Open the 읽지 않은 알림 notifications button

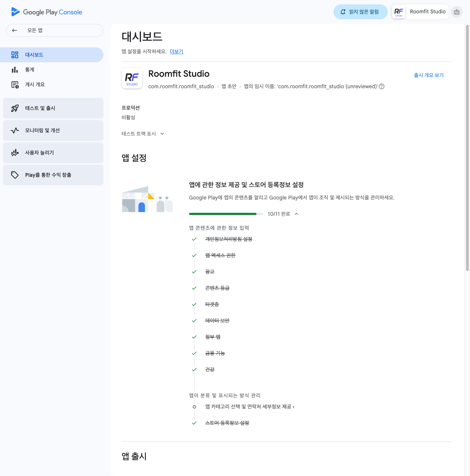pyautogui.click(x=360, y=12)
